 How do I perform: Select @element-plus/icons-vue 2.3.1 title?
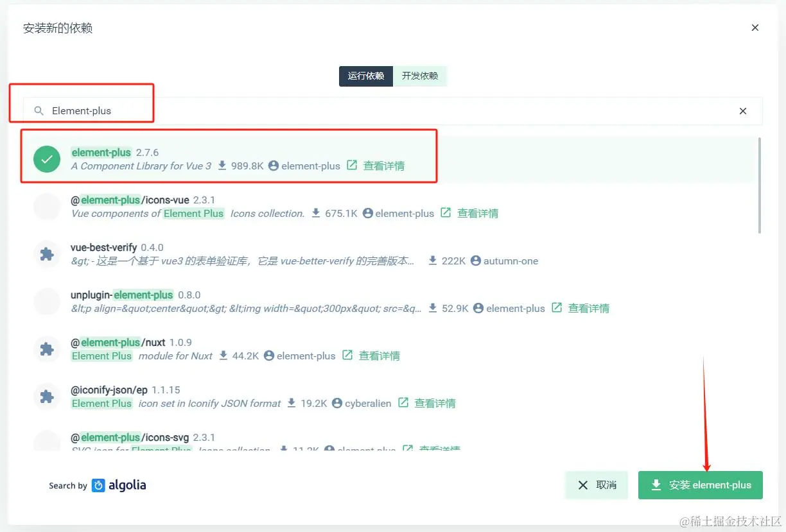click(143, 200)
